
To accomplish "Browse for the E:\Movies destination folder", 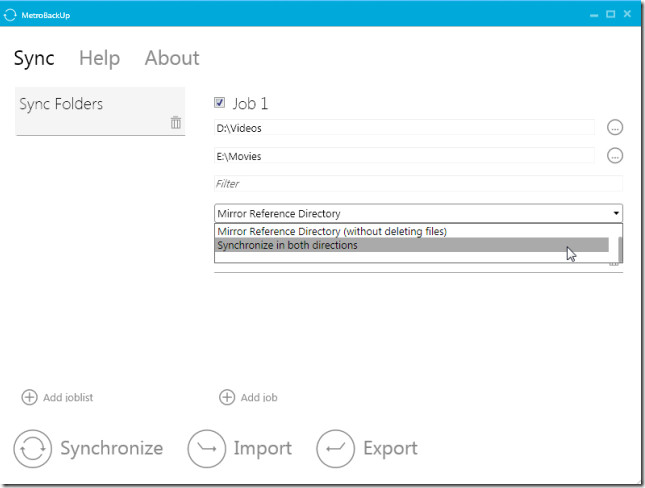I will (x=615, y=155).
